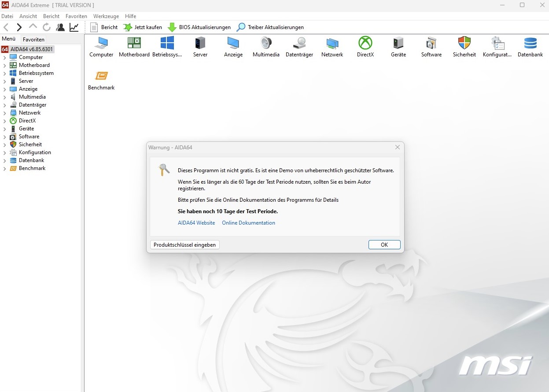The height and width of the screenshot is (392, 549).
Task: Open the Werkzeuge menu
Action: [106, 16]
